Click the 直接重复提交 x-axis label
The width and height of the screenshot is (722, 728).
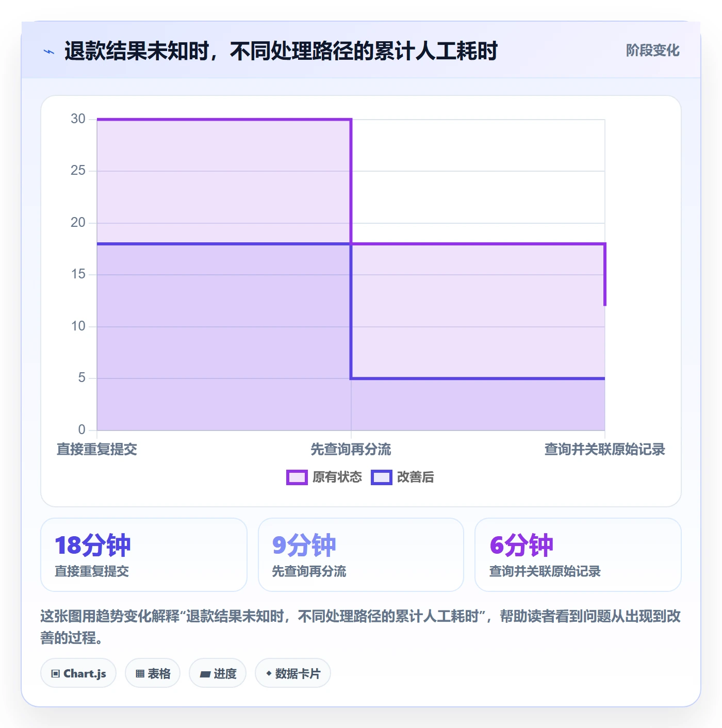97,450
